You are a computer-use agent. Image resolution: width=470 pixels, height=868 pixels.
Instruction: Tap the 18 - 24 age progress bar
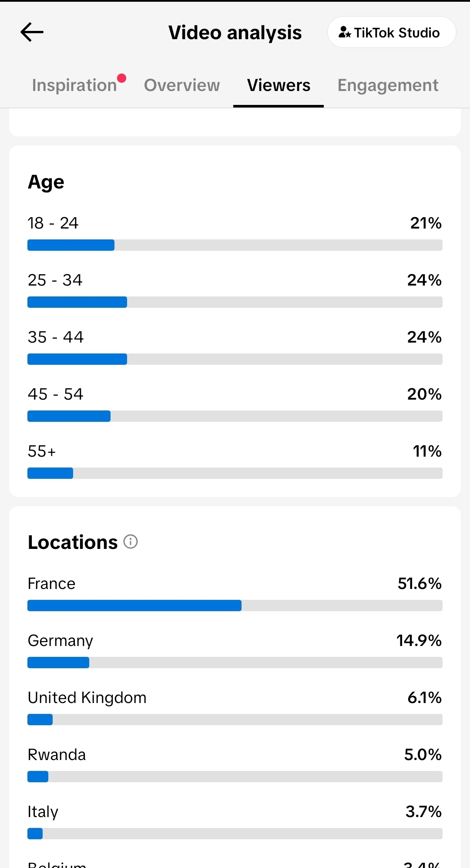pos(235,245)
